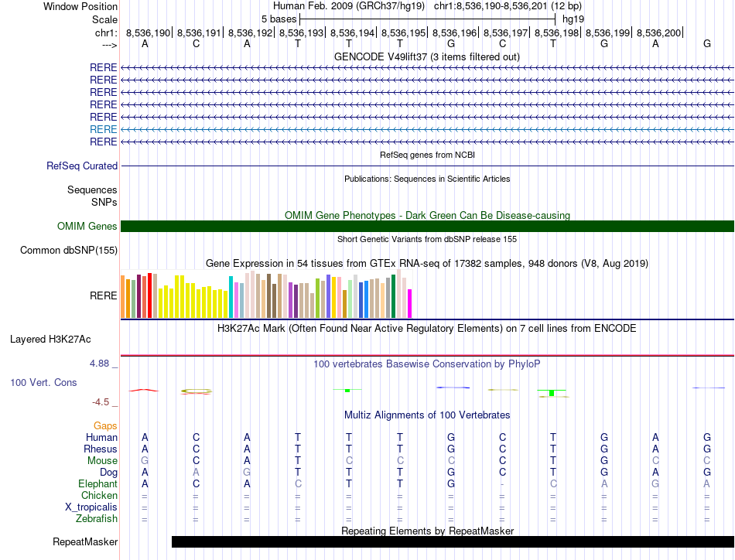Click the dash gap in the Elephant row
The height and width of the screenshot is (560, 735).
click(x=502, y=484)
